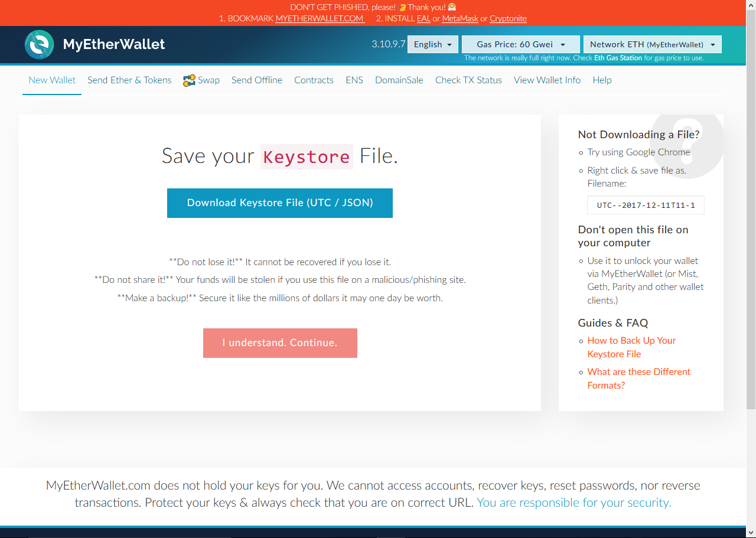Open the Help tab
Viewport: 756px width, 538px height.
coord(602,80)
